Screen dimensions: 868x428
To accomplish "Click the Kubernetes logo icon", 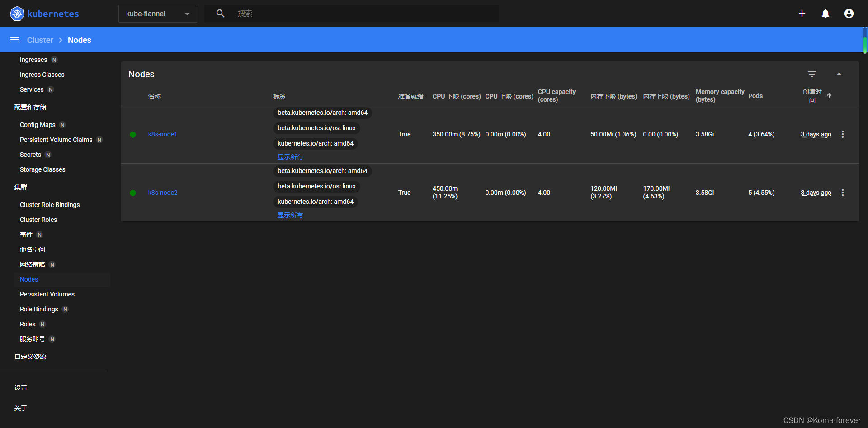I will tap(17, 14).
